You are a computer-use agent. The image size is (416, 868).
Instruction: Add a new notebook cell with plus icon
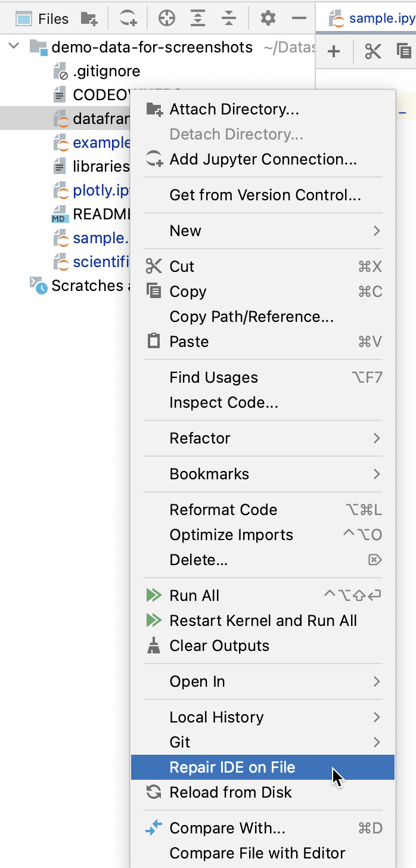click(334, 51)
